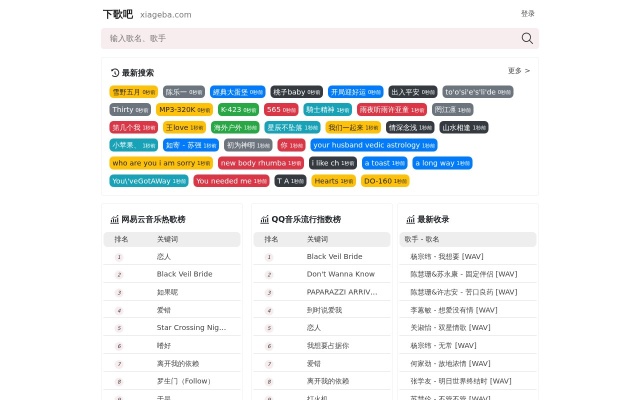Click the chart icon beside QQ音乐流行指数榜
The height and width of the screenshot is (400, 640).
coord(265,219)
